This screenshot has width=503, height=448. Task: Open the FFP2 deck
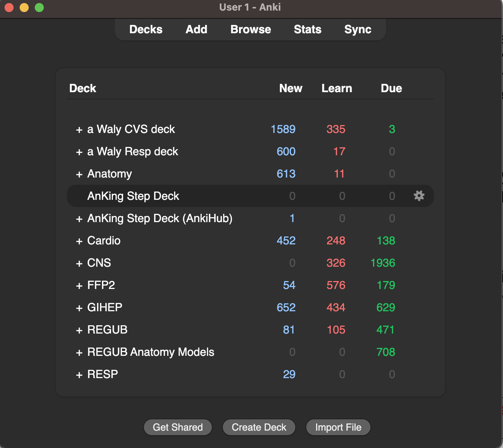(101, 285)
